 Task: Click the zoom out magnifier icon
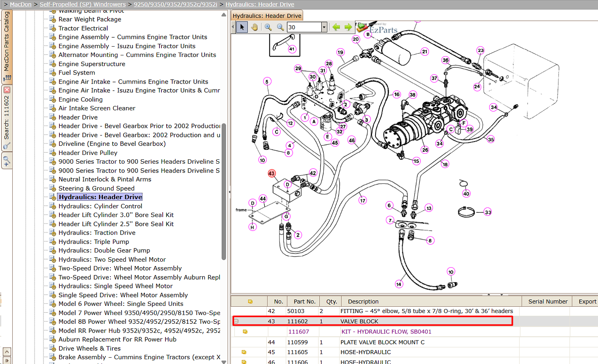click(x=280, y=27)
